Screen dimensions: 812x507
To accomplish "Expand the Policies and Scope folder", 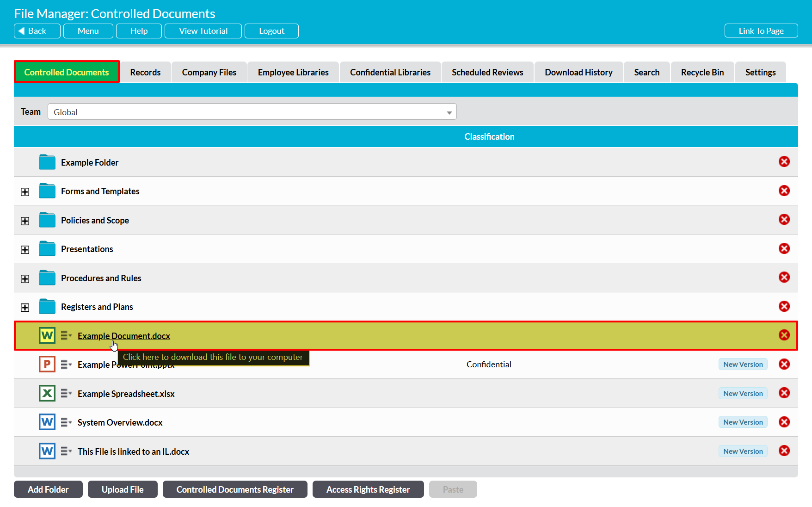I will click(x=25, y=221).
